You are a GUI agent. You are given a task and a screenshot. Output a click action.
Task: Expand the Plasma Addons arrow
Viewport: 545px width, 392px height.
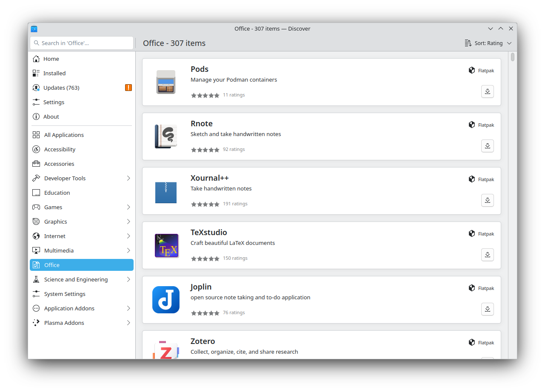point(128,323)
